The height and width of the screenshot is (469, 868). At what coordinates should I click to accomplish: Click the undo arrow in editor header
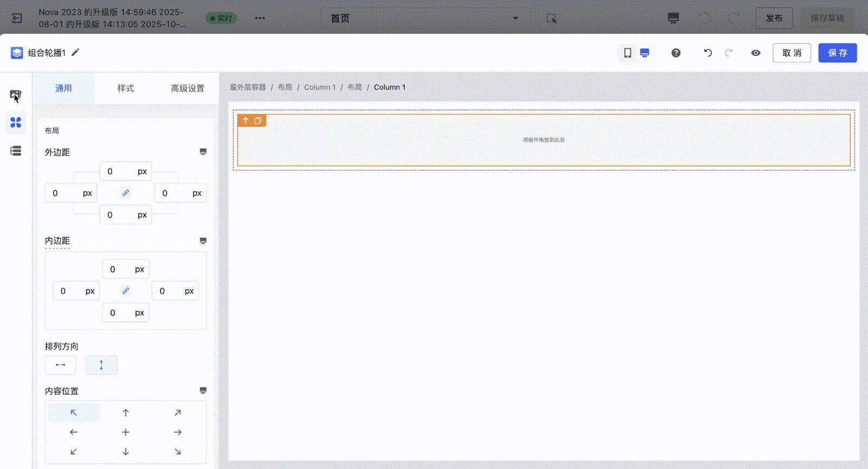(707, 53)
